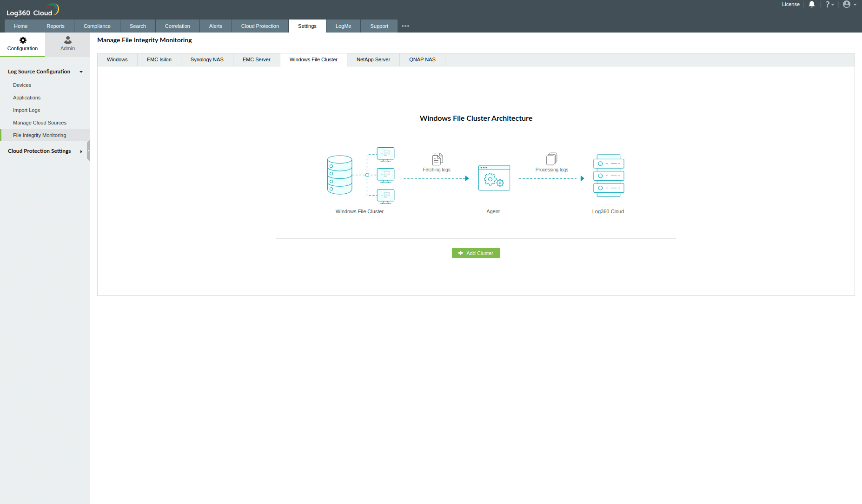This screenshot has width=862, height=504.
Task: Open the QNAP NAS tab
Action: [x=422, y=59]
